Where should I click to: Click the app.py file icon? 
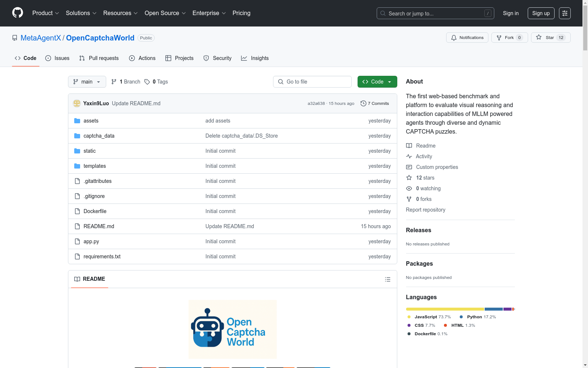(77, 241)
